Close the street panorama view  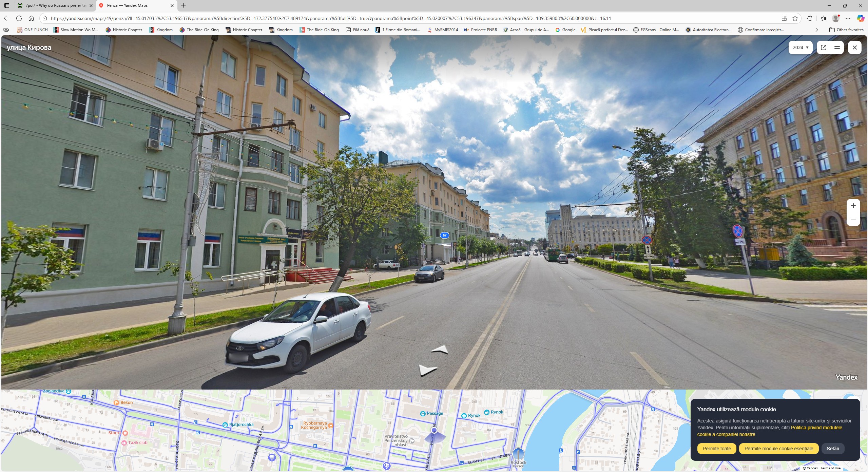[x=854, y=48]
